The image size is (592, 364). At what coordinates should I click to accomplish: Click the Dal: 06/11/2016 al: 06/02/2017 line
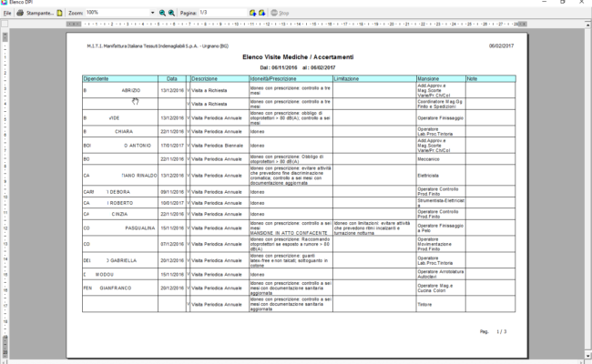point(298,68)
